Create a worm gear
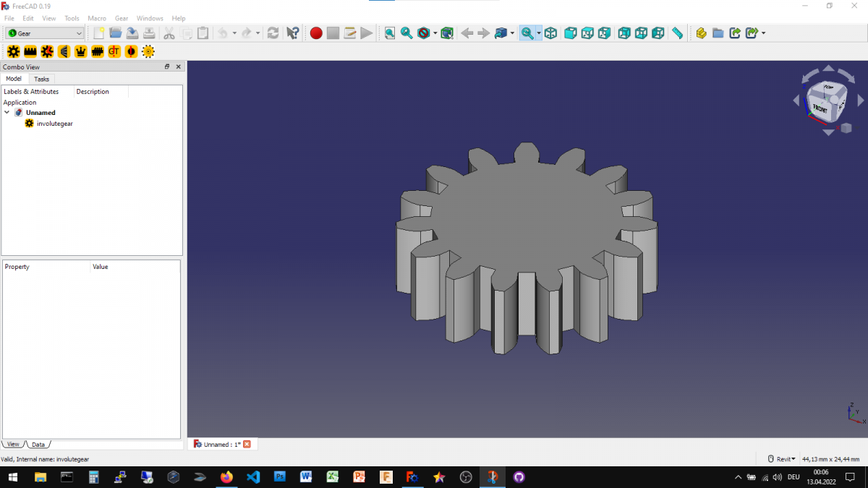868x488 pixels. tap(97, 51)
